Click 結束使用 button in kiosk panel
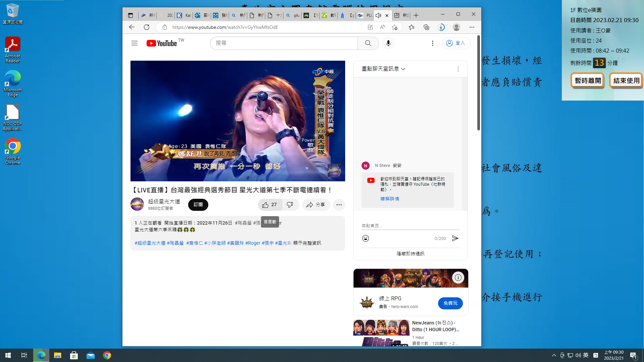This screenshot has height=362, width=644. tap(626, 80)
